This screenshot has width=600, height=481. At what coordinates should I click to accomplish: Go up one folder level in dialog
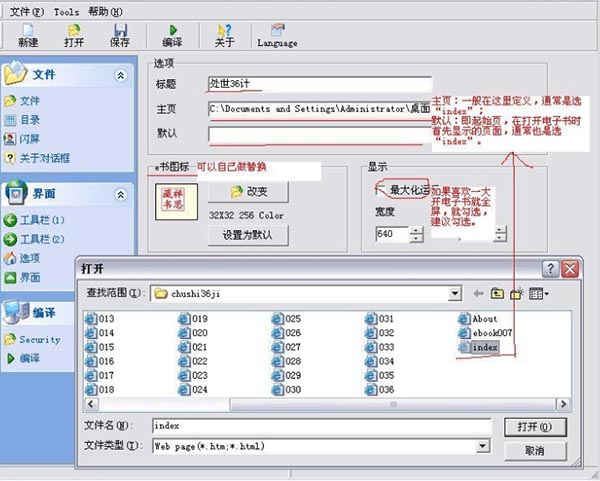[x=497, y=294]
